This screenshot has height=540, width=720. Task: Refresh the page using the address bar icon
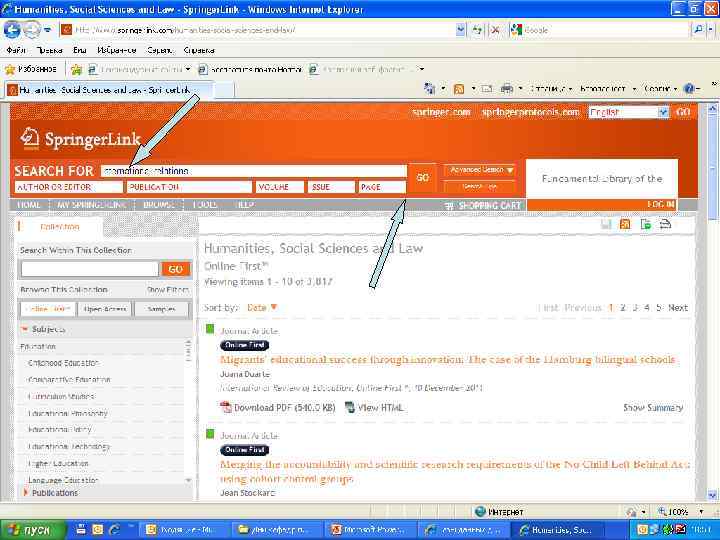[x=477, y=30]
